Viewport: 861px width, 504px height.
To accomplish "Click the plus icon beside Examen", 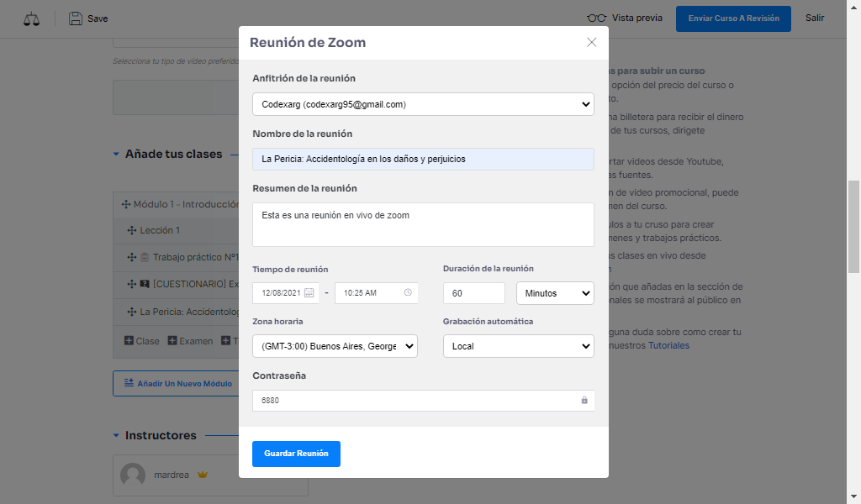I will [172, 340].
